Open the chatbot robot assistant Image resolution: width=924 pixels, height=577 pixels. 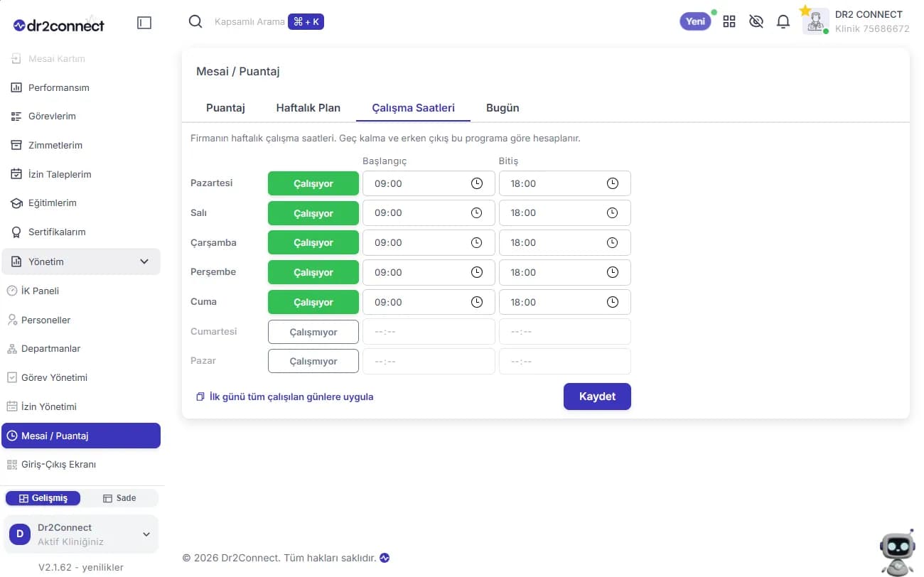(897, 551)
